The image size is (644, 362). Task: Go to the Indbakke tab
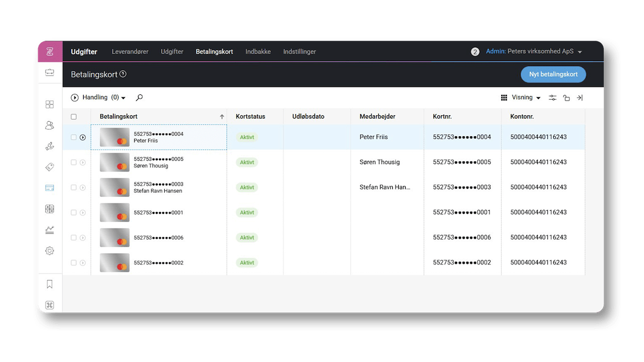click(258, 51)
